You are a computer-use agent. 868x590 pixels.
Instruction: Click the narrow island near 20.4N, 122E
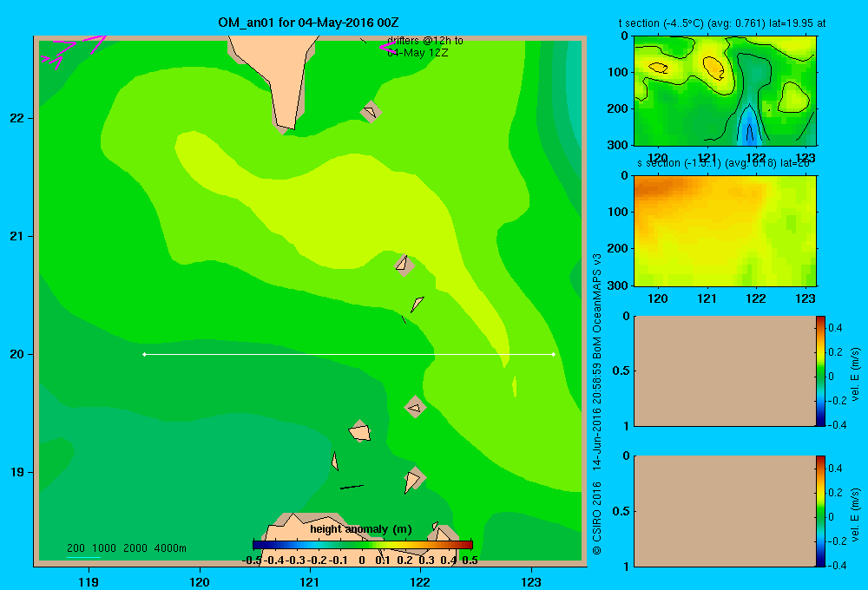(x=417, y=304)
